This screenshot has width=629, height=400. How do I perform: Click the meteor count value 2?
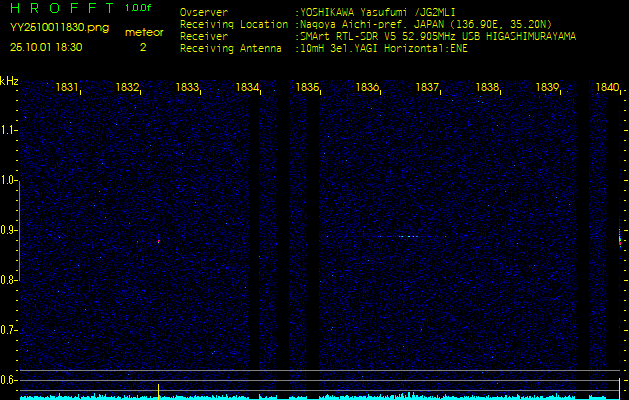coord(143,47)
